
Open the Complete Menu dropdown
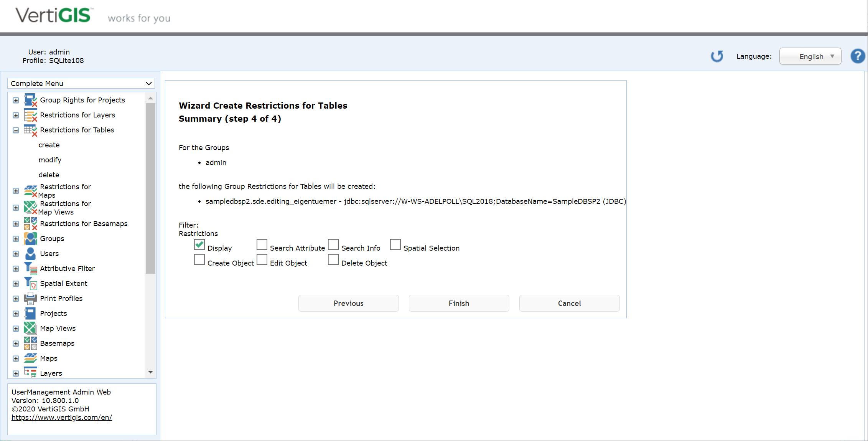pyautogui.click(x=81, y=83)
